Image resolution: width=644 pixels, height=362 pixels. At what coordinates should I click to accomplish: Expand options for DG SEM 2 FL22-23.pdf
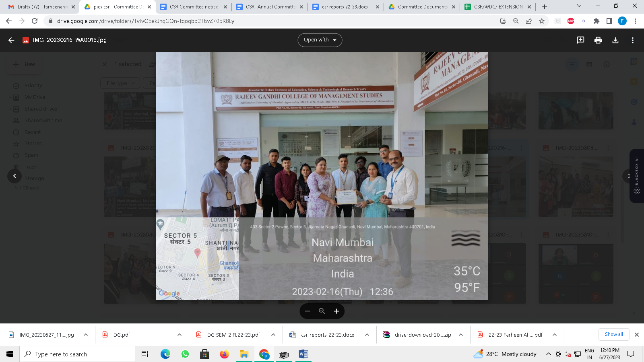click(x=273, y=335)
